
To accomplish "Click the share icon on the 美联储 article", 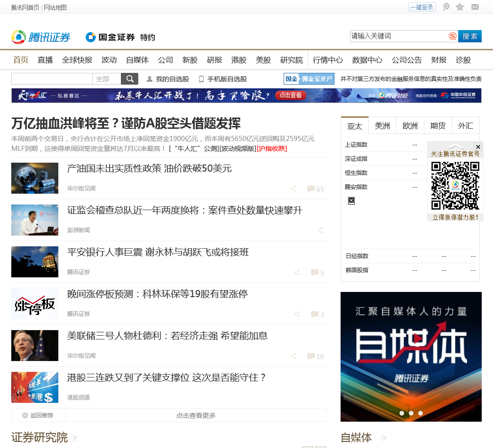I will pos(294,356).
